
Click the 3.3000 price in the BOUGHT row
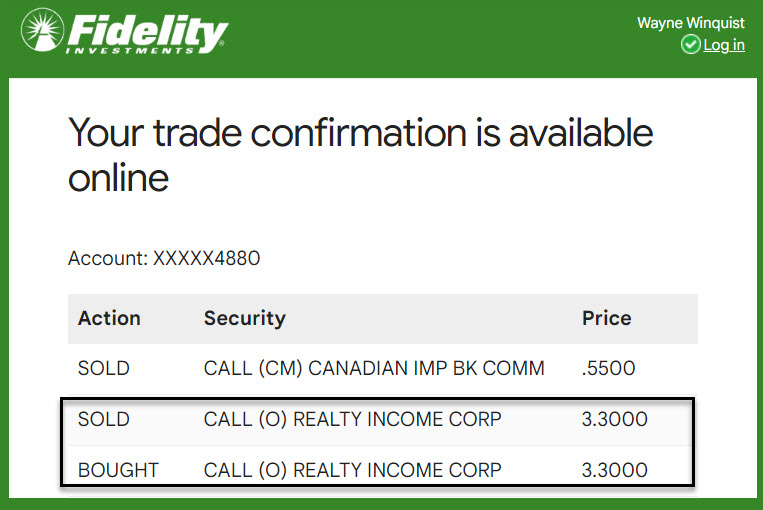click(614, 470)
